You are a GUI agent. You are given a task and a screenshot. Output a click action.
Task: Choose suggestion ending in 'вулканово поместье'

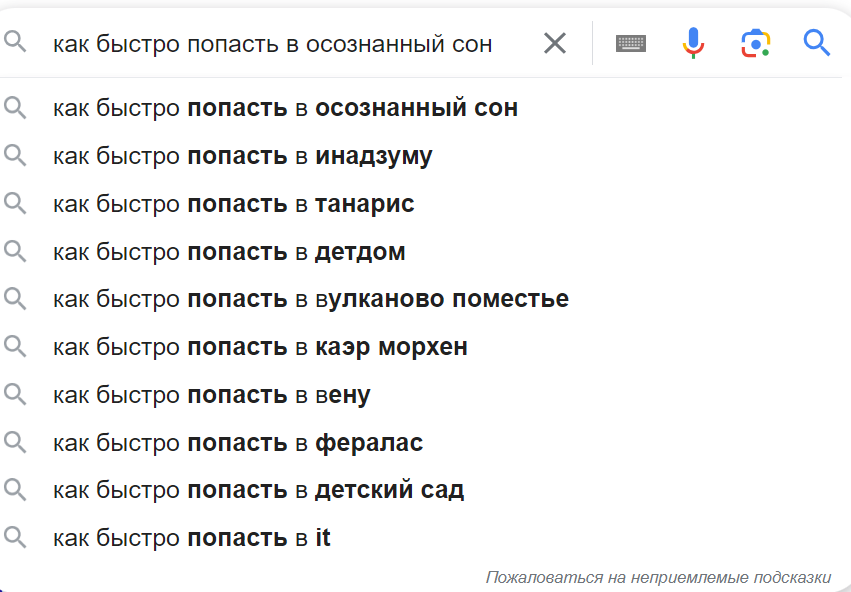pyautogui.click(x=311, y=299)
